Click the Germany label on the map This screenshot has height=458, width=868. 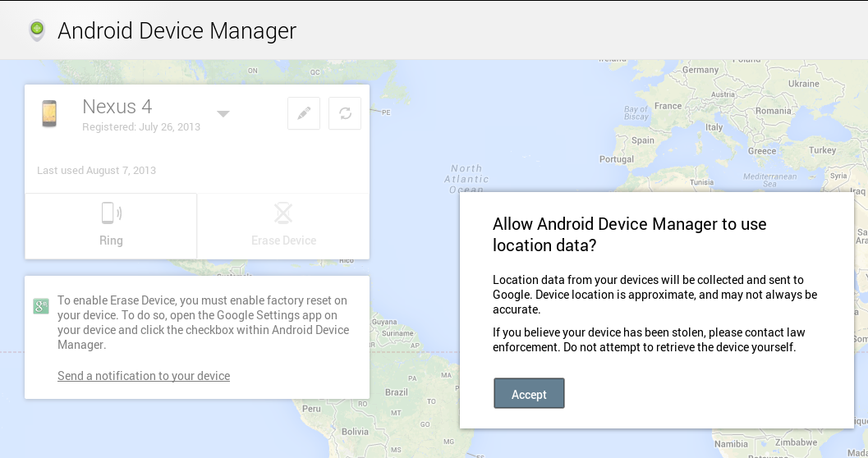point(700,70)
